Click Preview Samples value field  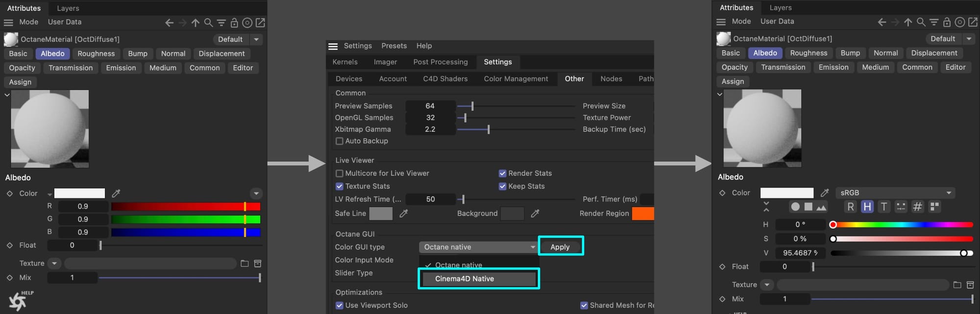click(x=430, y=106)
